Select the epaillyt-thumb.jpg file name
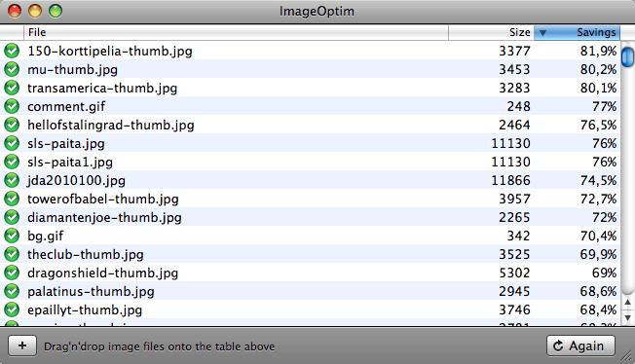 point(85,310)
